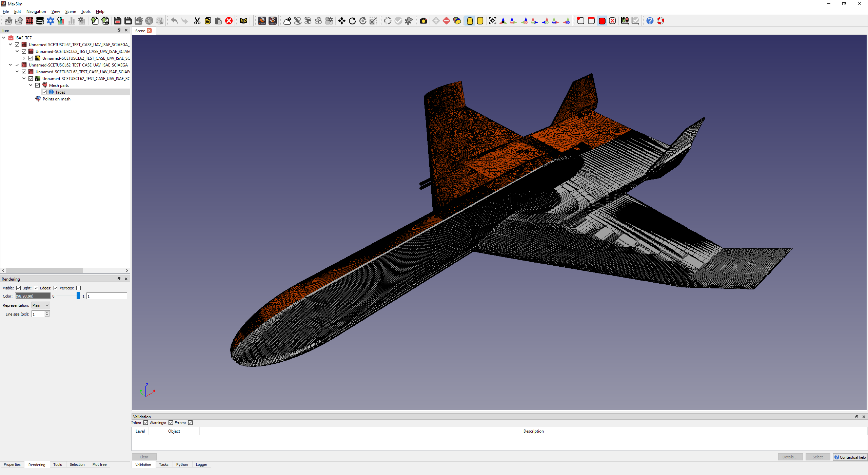Click the fit-to-view crosshair frame icon
868x475 pixels.
click(x=492, y=21)
